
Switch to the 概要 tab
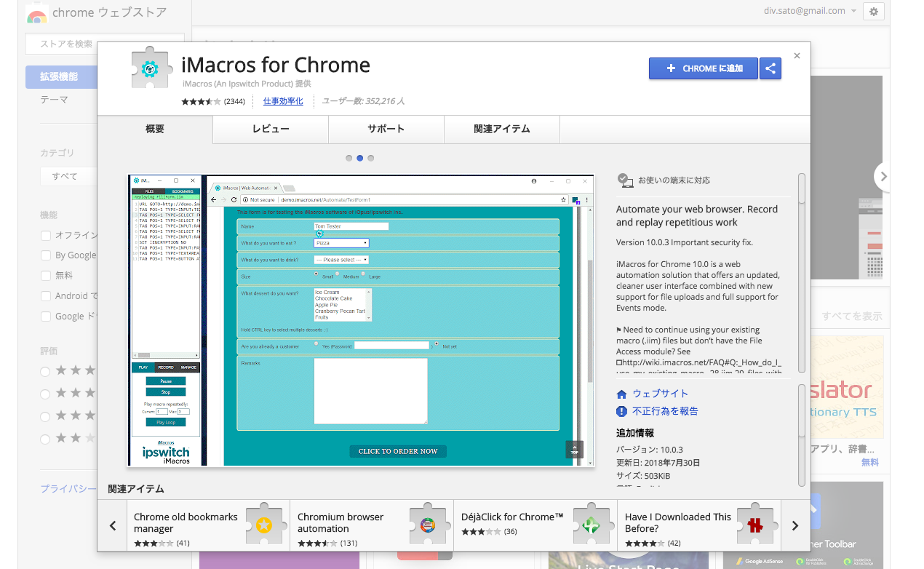point(155,129)
